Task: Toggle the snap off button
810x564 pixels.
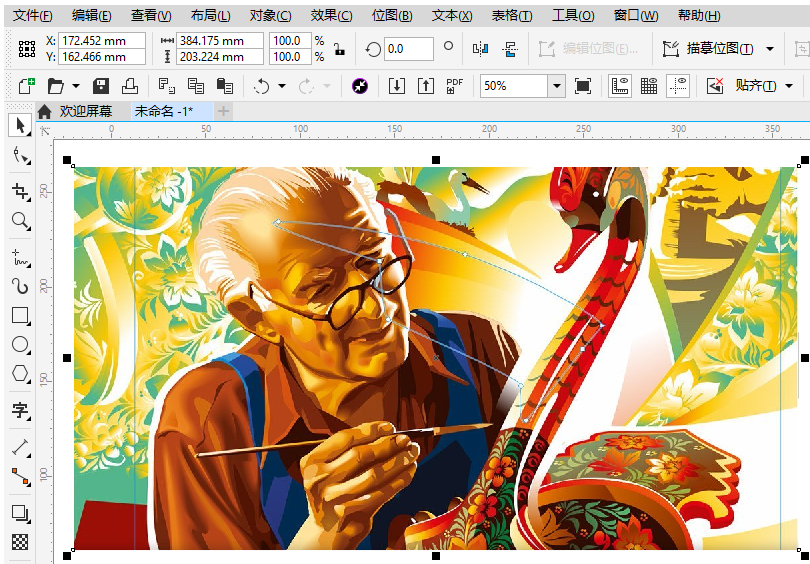Action: click(x=715, y=86)
